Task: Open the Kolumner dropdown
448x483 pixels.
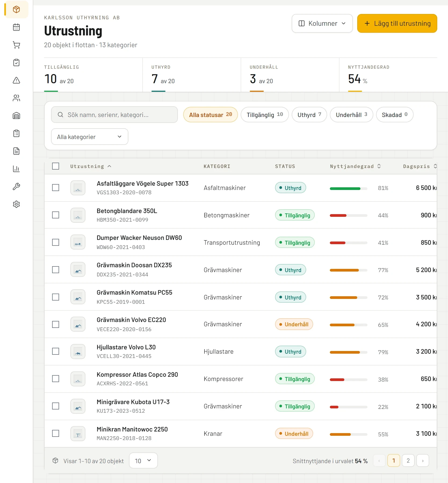Action: [322, 24]
